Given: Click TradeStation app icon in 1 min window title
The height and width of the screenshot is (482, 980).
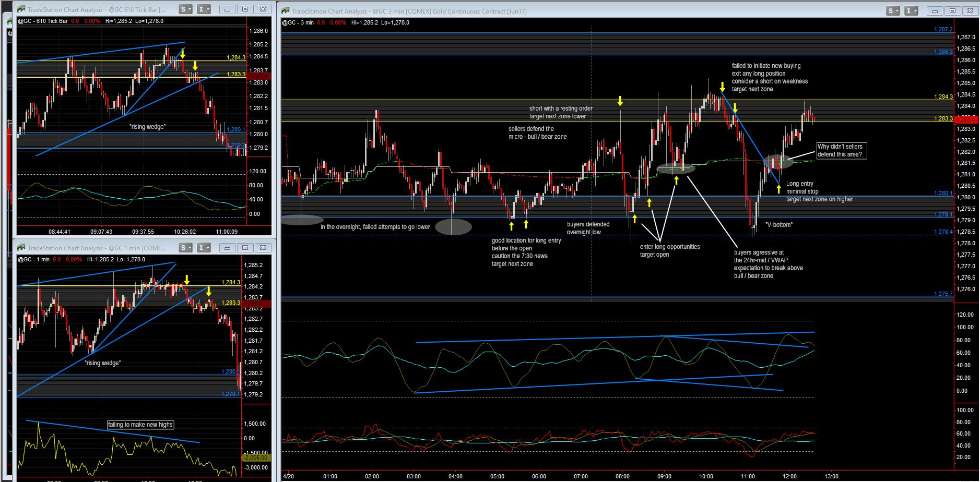Looking at the screenshot, I should (21, 247).
